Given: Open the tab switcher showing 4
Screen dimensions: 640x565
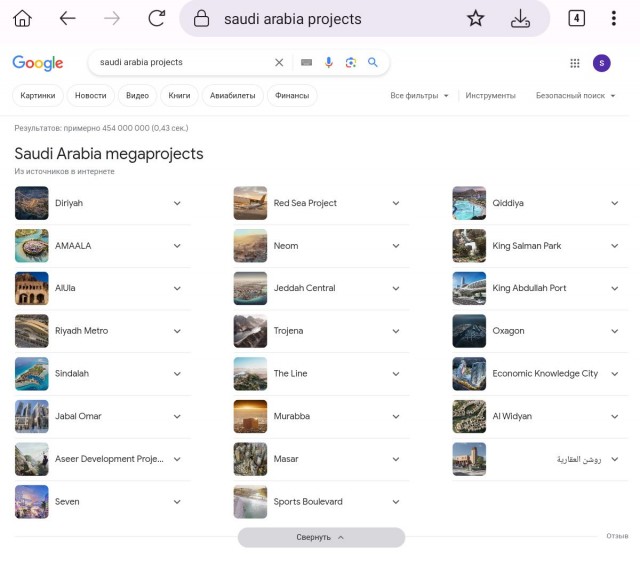Looking at the screenshot, I should (x=576, y=18).
